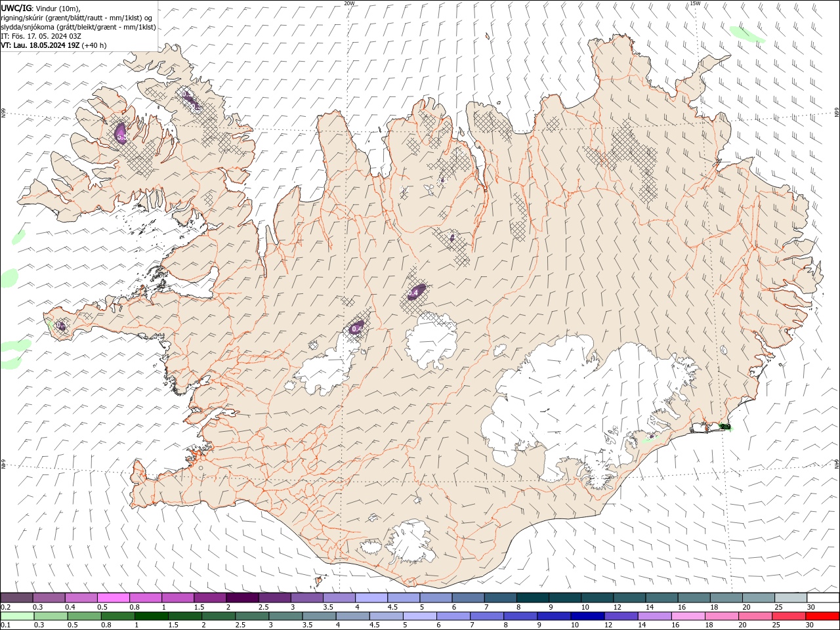This screenshot has height=630, width=840.
Task: Click the 'VT: Lau. 18.05.2024 19Z (+40 h)' line
Action: point(54,45)
